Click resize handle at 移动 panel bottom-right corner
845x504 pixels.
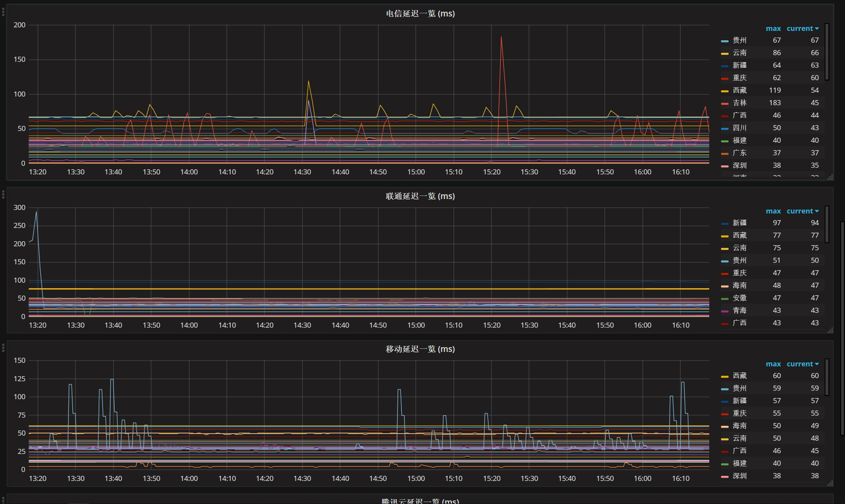point(830,484)
